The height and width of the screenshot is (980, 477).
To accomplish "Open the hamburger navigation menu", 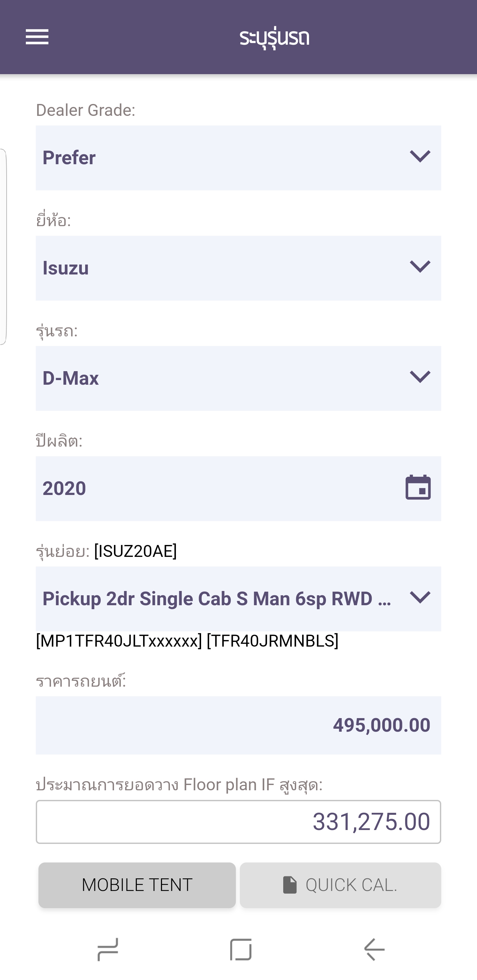I will coord(37,37).
